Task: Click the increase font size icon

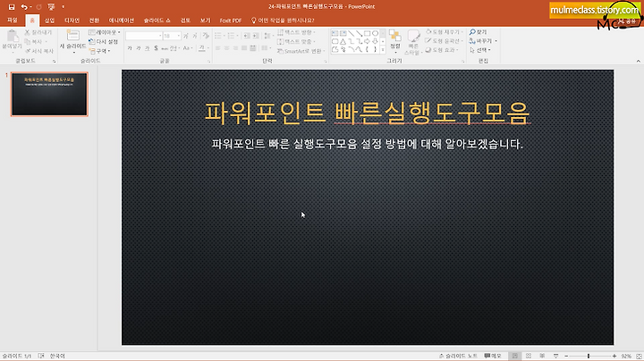Action: click(x=186, y=36)
